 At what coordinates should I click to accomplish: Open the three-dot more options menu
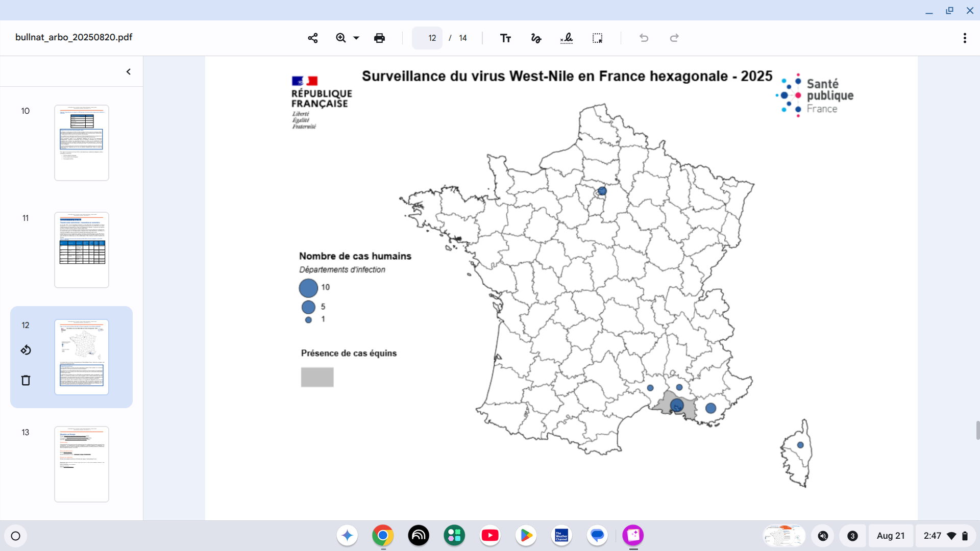pyautogui.click(x=965, y=38)
